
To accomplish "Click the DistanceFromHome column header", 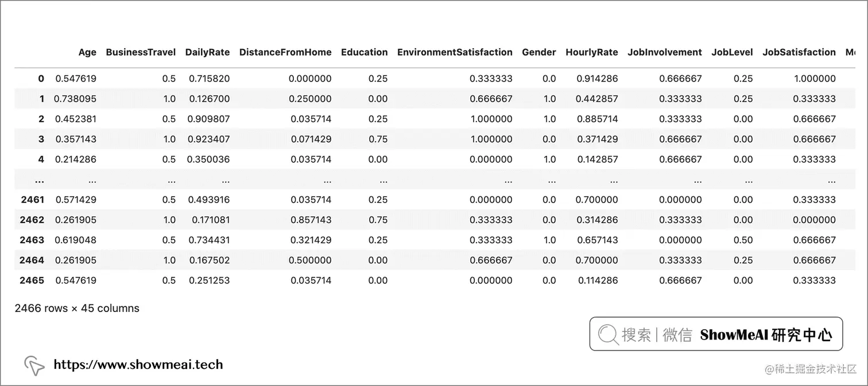I will pyautogui.click(x=285, y=52).
